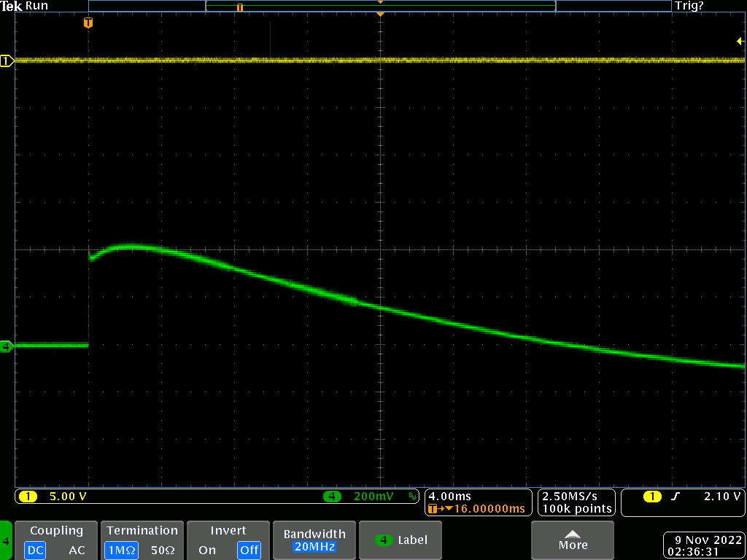747x560 pixels.
Task: Switch termination to 50Ω
Action: [161, 551]
